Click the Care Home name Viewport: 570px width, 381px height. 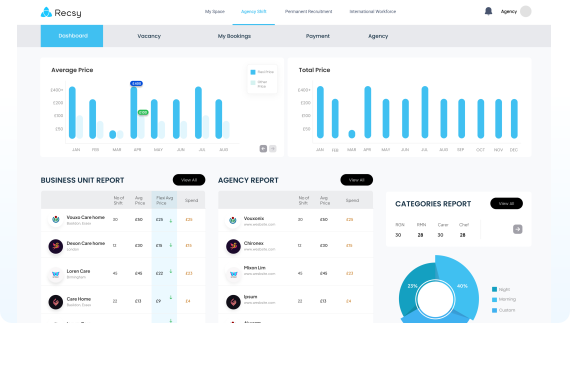[x=79, y=299]
